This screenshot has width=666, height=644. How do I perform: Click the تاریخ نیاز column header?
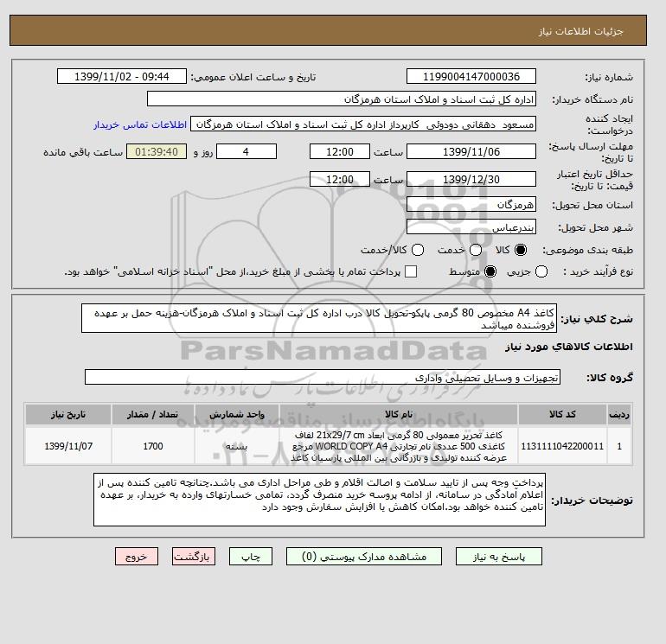(x=68, y=414)
